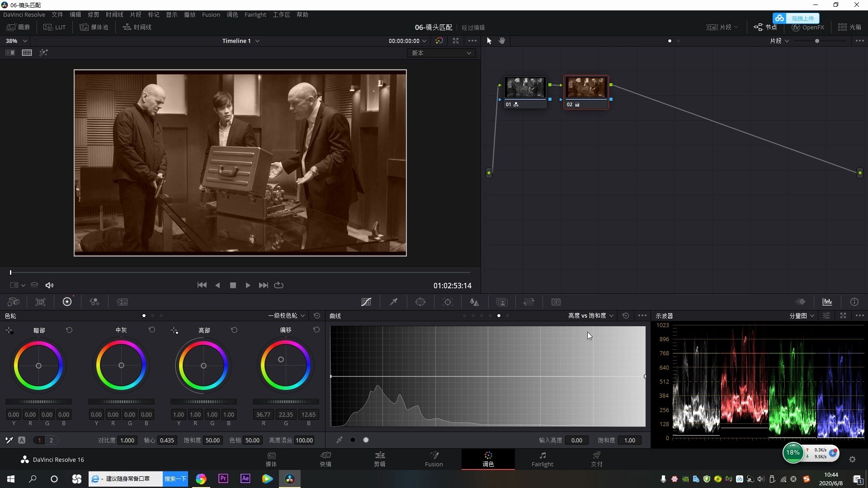This screenshot has width=868, height=488.
Task: Open the Power Window palette
Action: 420,302
